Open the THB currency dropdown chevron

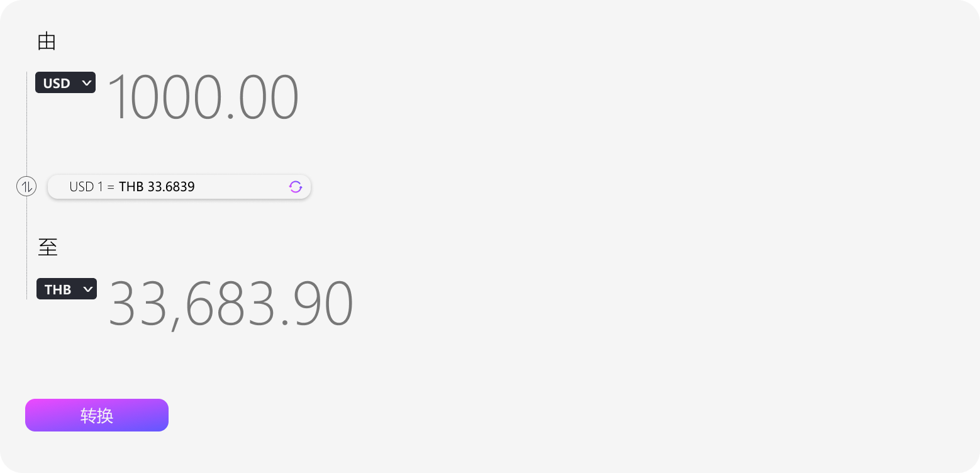point(88,289)
